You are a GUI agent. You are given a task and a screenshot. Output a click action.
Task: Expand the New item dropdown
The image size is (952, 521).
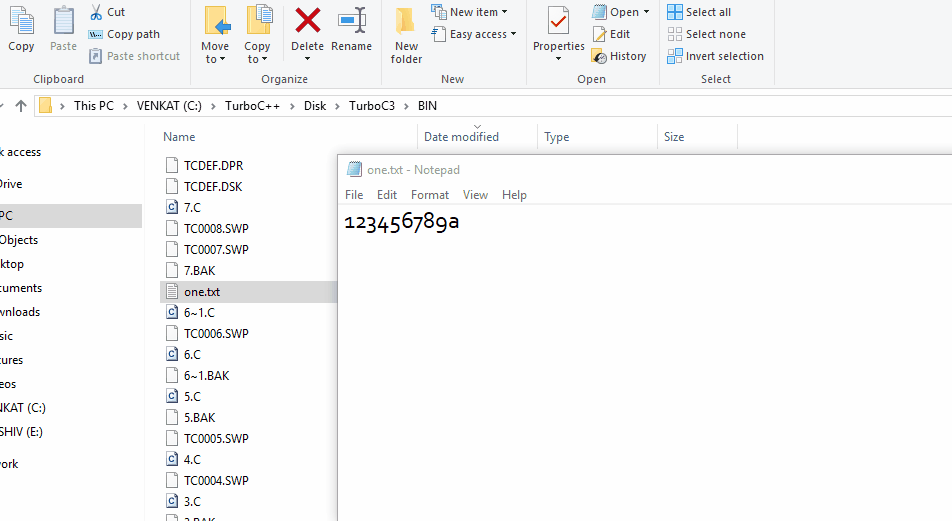click(470, 12)
